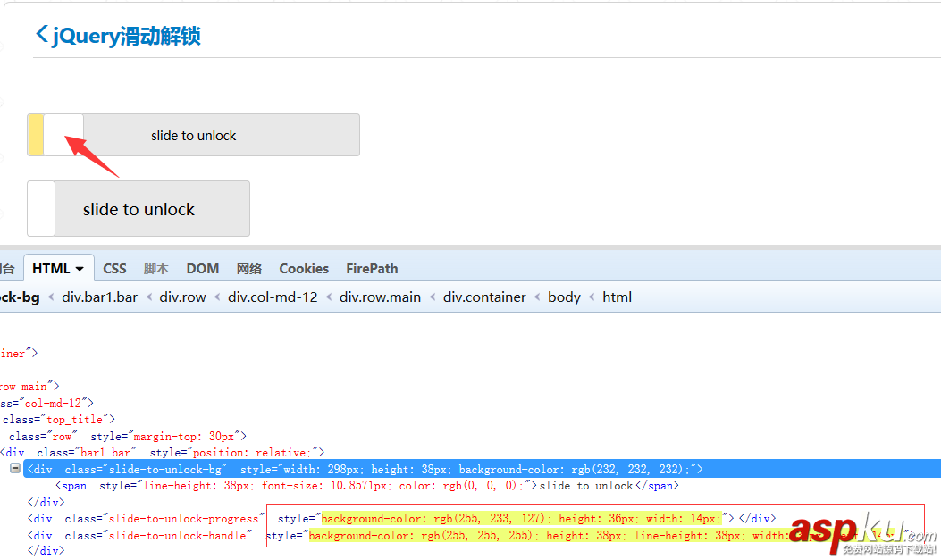Image resolution: width=941 pixels, height=560 pixels.
Task: Select div.col-md-12 breadcrumb item
Action: tap(273, 297)
